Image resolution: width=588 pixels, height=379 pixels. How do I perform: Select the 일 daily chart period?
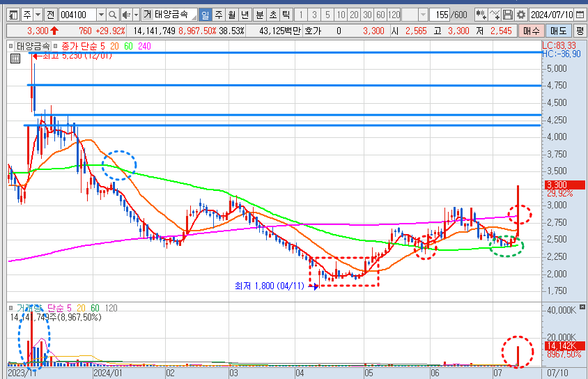(x=205, y=15)
